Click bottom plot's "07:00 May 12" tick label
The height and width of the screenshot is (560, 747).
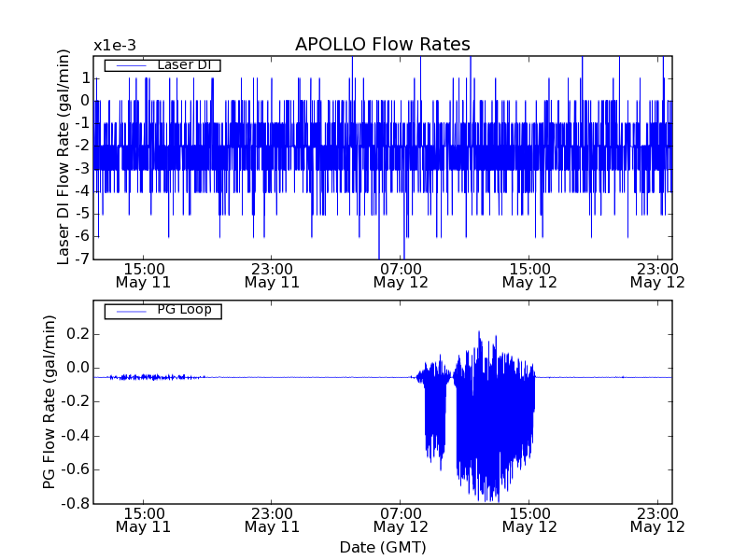[401, 520]
